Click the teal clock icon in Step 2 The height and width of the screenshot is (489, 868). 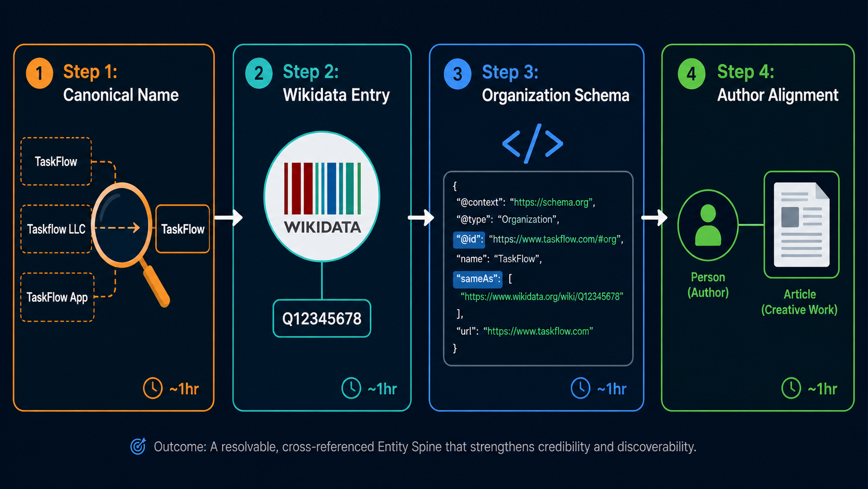click(x=351, y=388)
